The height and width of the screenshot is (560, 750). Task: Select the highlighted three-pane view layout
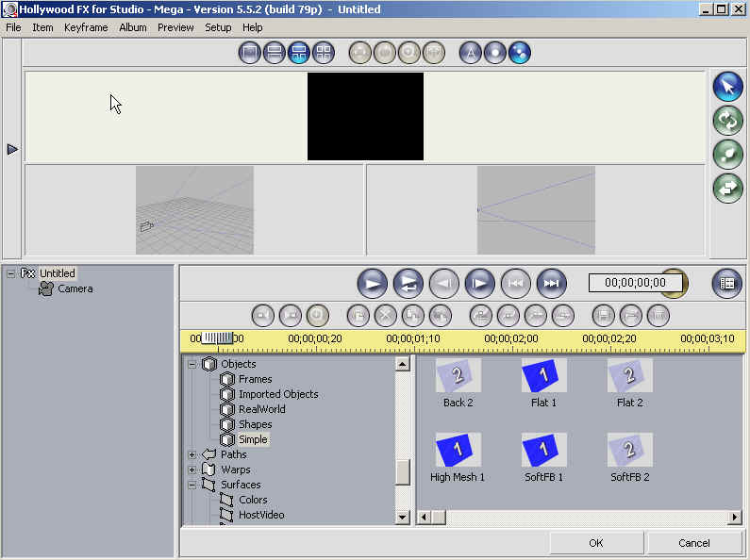click(x=299, y=53)
